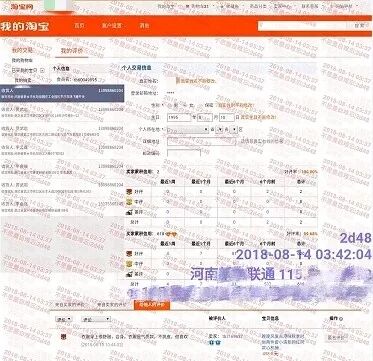Click the 差评 icon in seller ratings
373x361 pixels.
point(130,274)
